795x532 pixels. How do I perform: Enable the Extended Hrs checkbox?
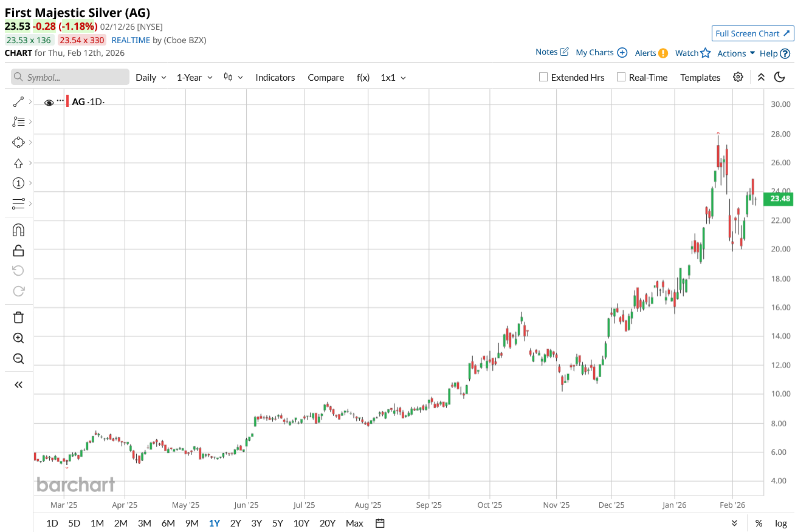(544, 77)
